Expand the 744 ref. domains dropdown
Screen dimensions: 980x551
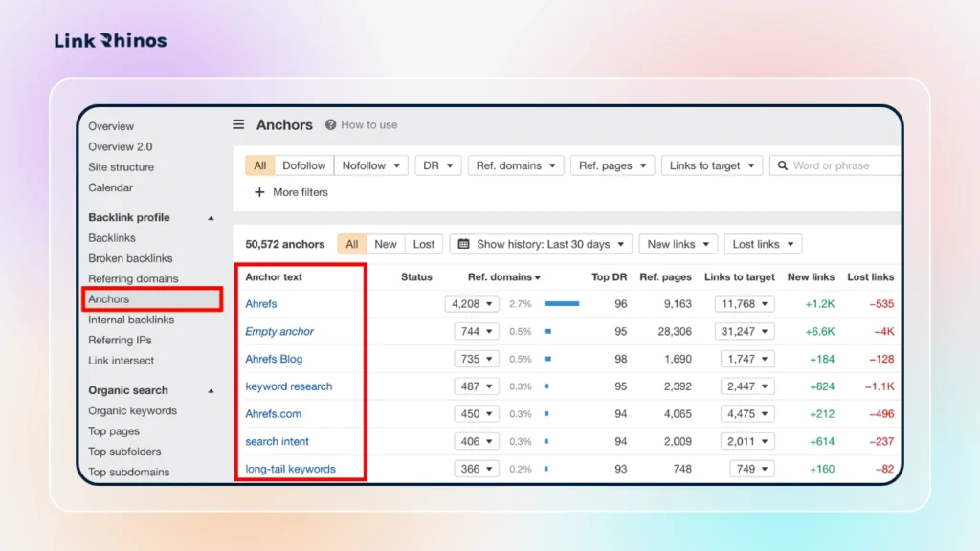pos(477,332)
